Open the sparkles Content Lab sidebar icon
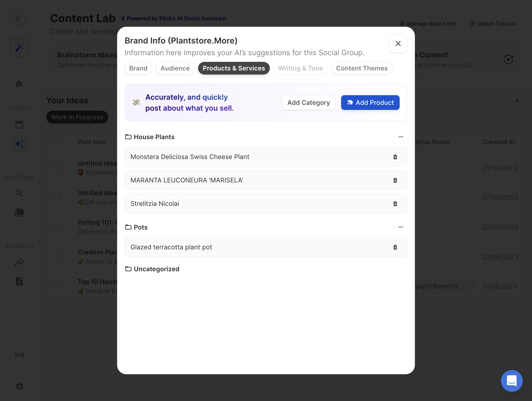 pyautogui.click(x=19, y=144)
